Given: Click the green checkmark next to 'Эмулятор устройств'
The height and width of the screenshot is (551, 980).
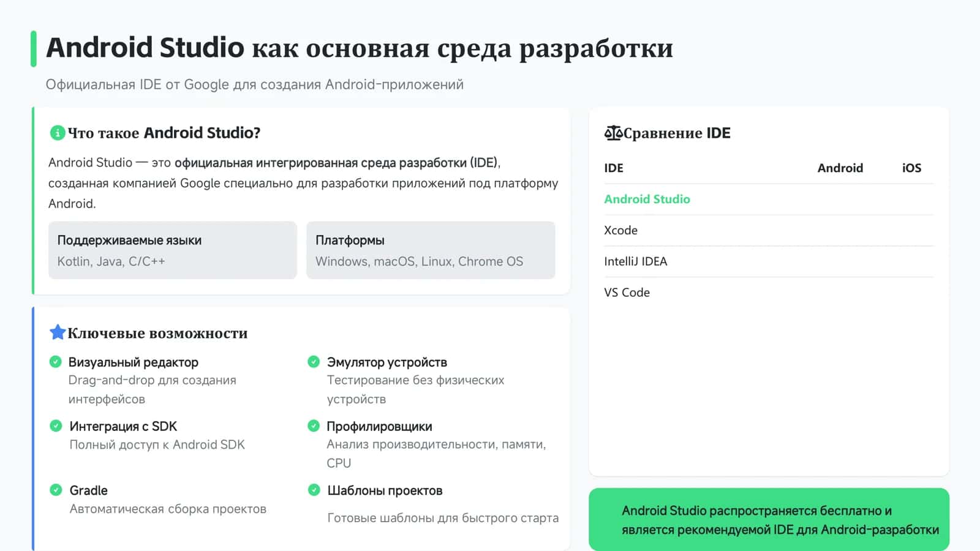Looking at the screenshot, I should tap(314, 362).
